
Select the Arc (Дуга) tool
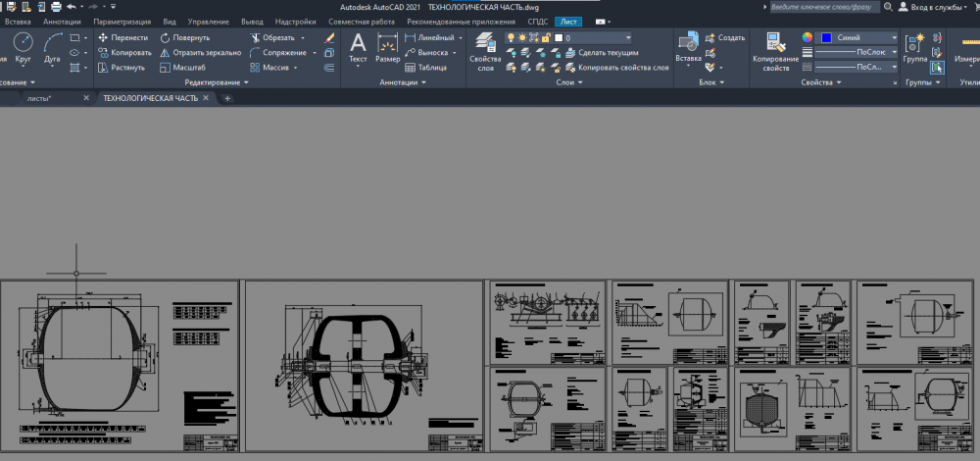pyautogui.click(x=52, y=46)
